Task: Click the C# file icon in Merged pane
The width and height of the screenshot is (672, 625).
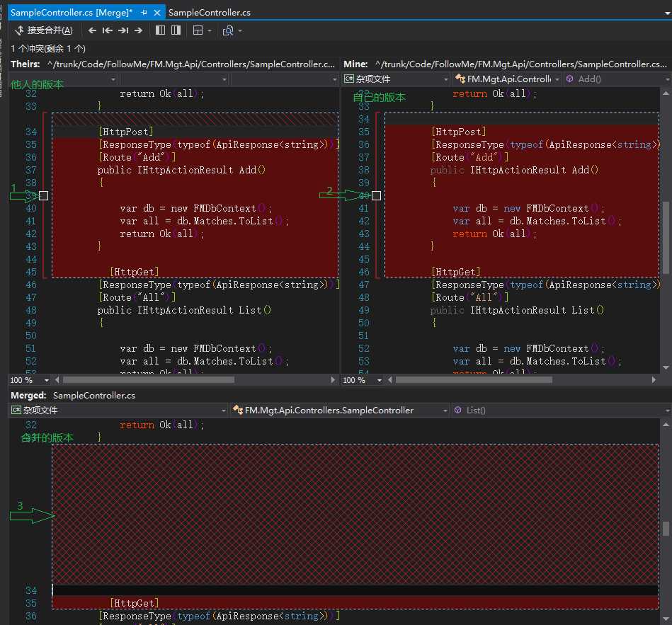Action: point(16,410)
